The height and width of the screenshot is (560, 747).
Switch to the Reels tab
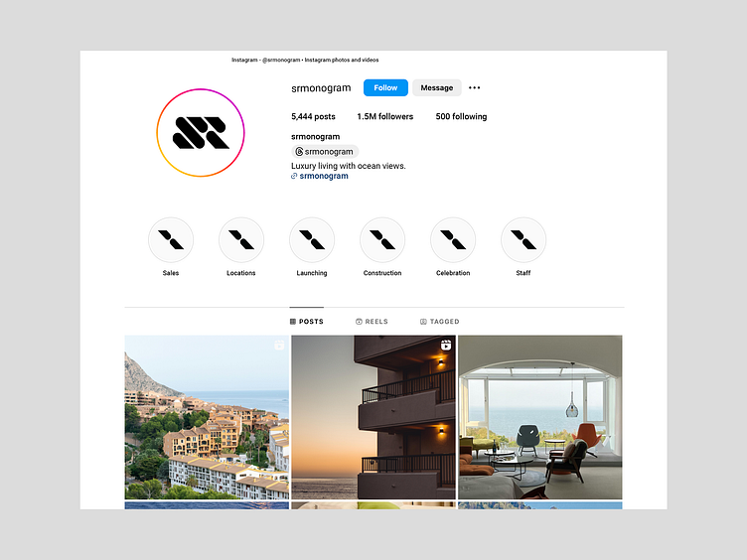[x=372, y=322]
